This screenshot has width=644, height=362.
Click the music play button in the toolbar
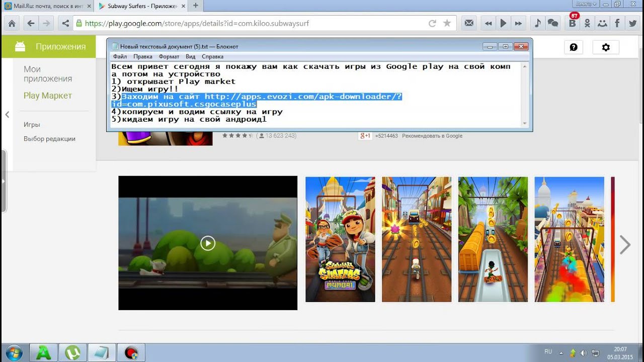(503, 23)
